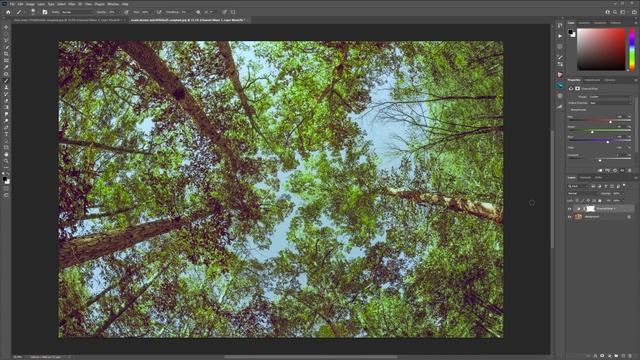640x360 pixels.
Task: Open the History panel icon
Action: [x=560, y=25]
